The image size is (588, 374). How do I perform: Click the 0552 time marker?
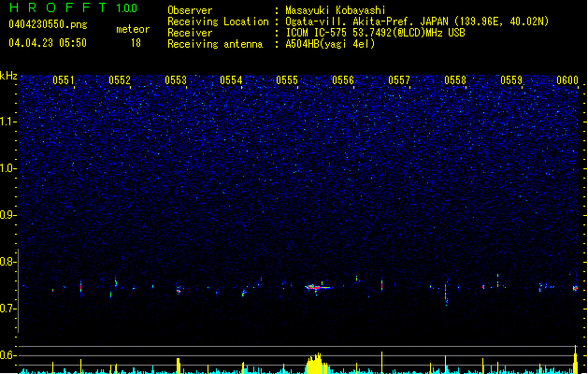[x=120, y=80]
